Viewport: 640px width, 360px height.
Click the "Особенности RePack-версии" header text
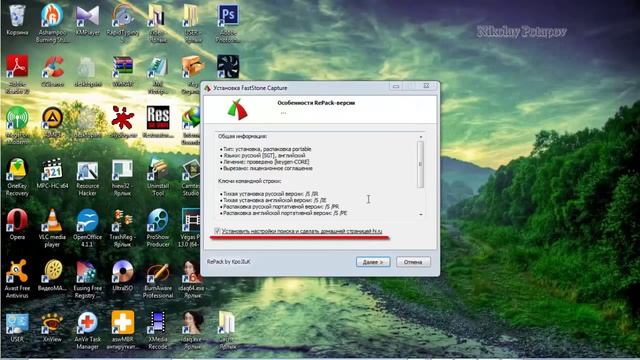coord(316,103)
